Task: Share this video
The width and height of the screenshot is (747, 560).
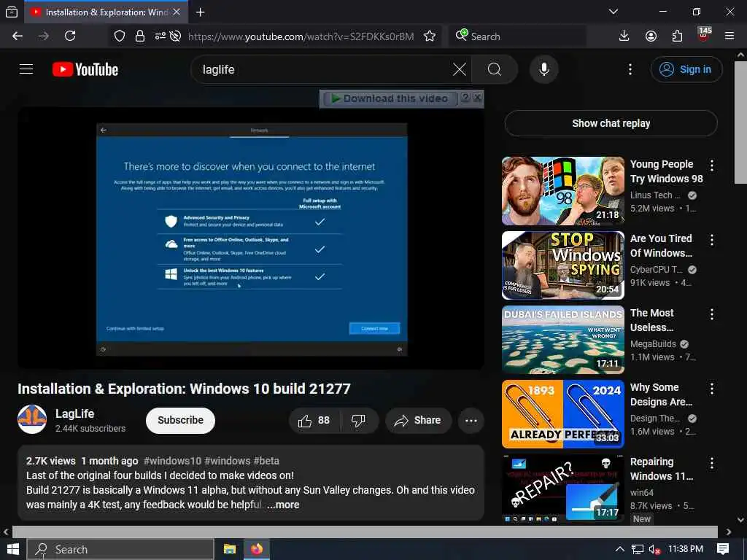Action: click(x=418, y=421)
